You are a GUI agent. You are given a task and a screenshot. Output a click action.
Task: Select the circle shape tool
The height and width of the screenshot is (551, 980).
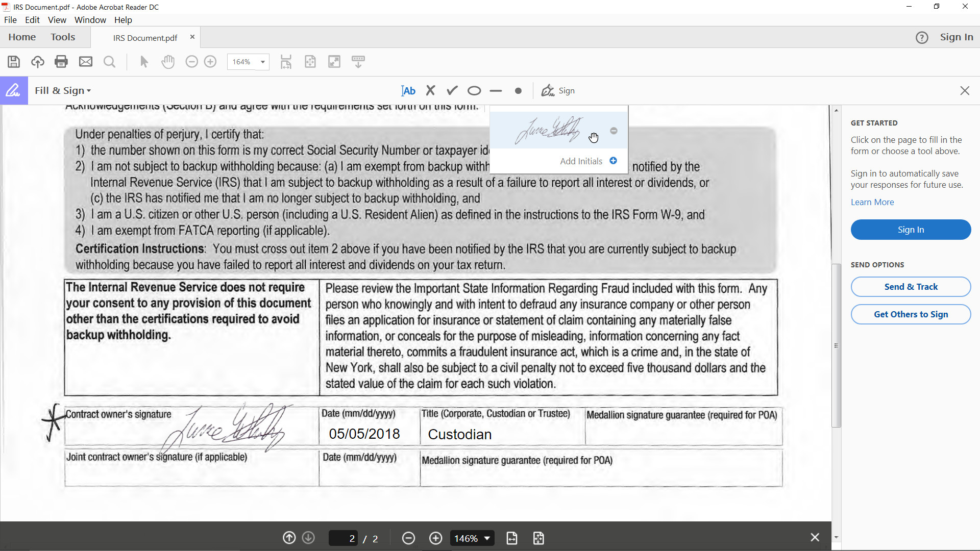click(474, 91)
